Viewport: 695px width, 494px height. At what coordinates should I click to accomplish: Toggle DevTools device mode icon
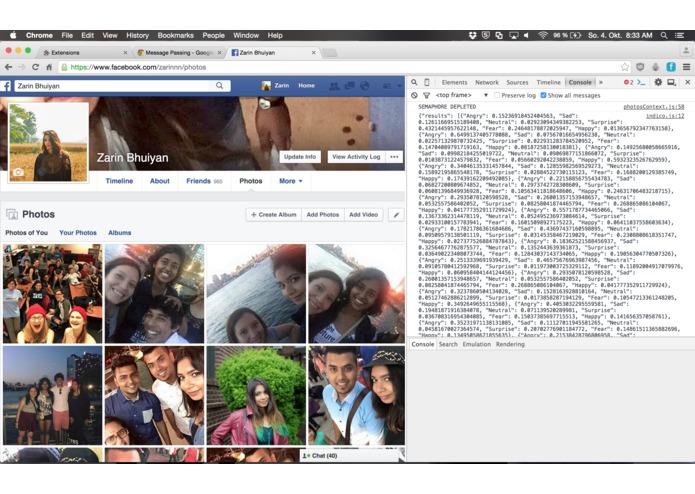426,82
